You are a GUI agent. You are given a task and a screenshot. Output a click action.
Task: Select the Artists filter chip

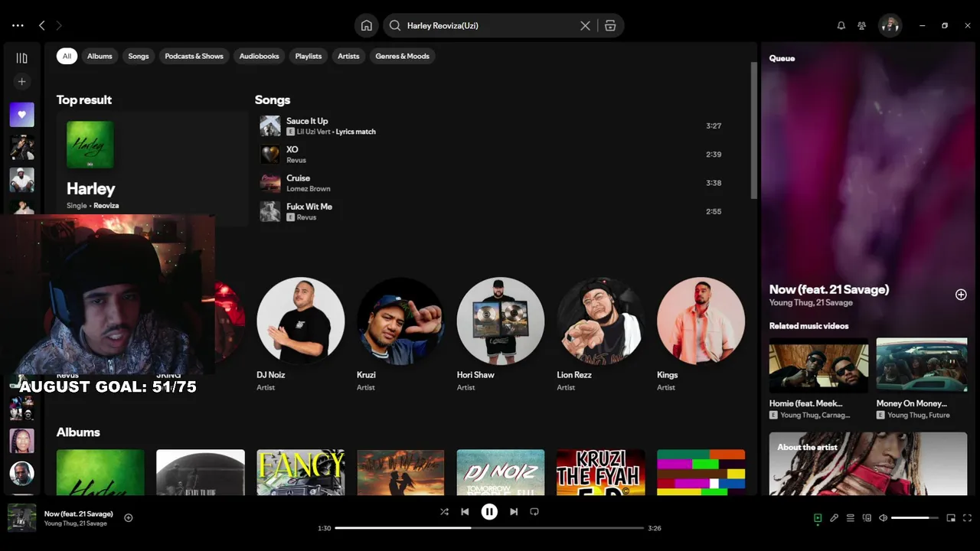(x=348, y=56)
